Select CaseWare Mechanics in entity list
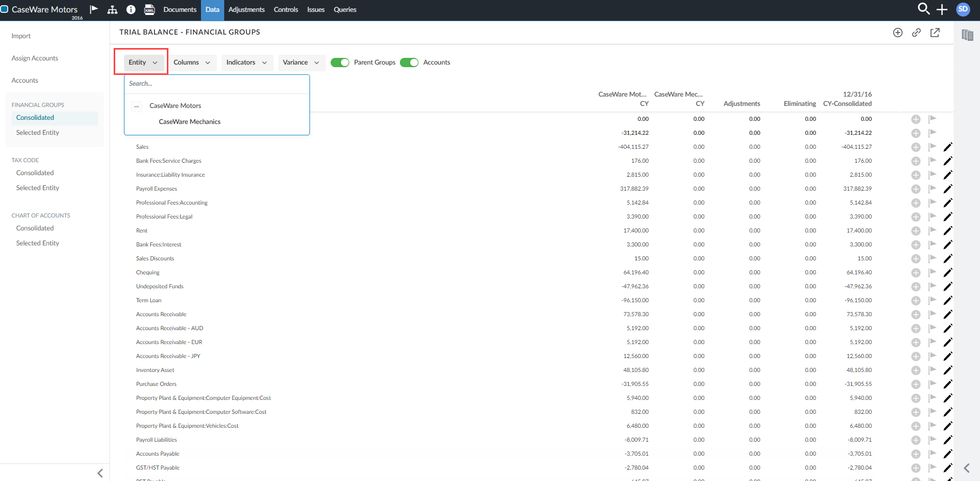 [x=190, y=122]
